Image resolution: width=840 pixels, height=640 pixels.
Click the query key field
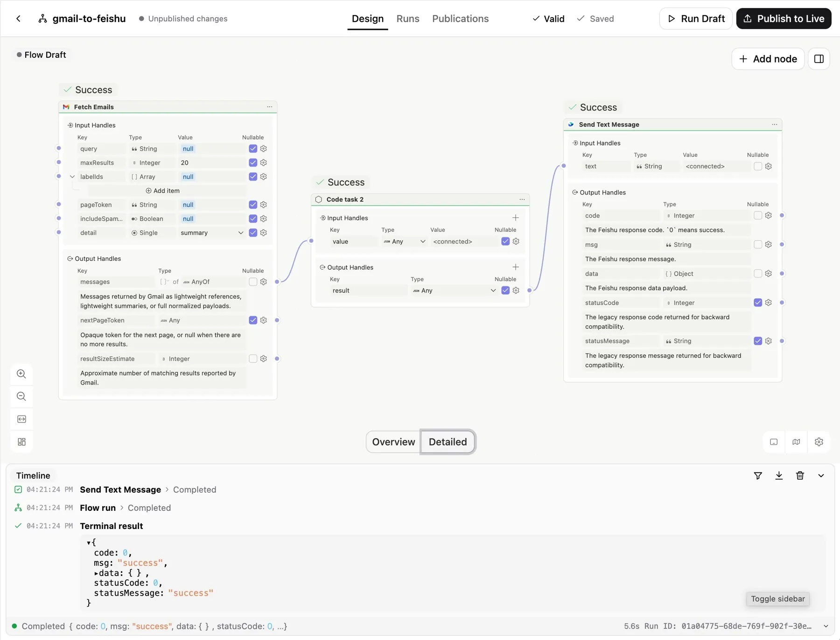(101, 149)
